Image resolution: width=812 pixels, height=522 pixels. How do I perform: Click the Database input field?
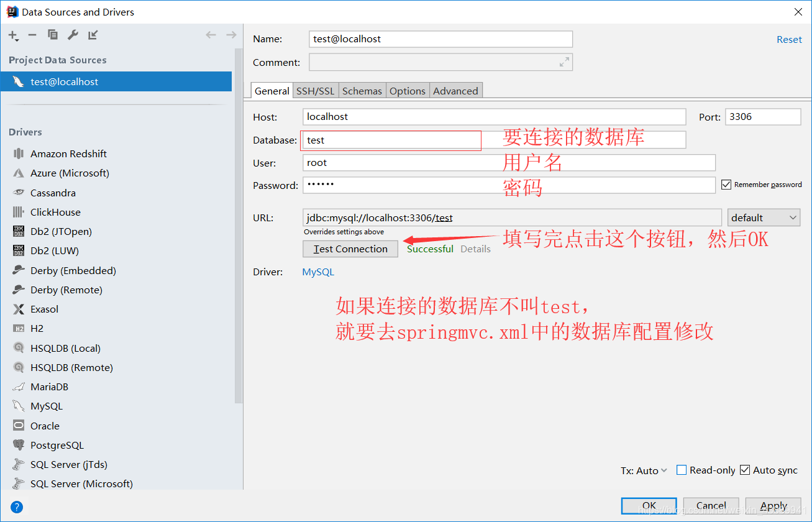click(495, 140)
